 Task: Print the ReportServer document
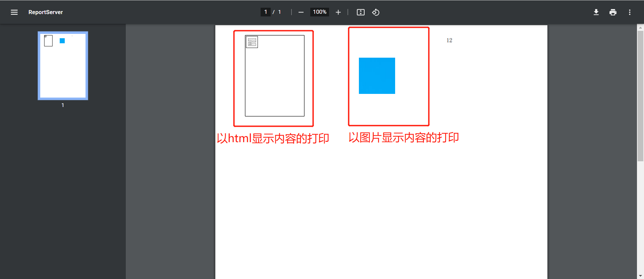click(613, 12)
